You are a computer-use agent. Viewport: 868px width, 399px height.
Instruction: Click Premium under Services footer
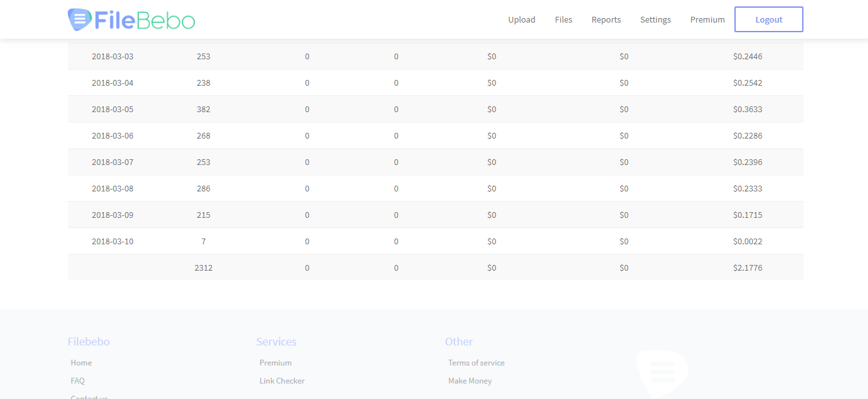pyautogui.click(x=276, y=363)
